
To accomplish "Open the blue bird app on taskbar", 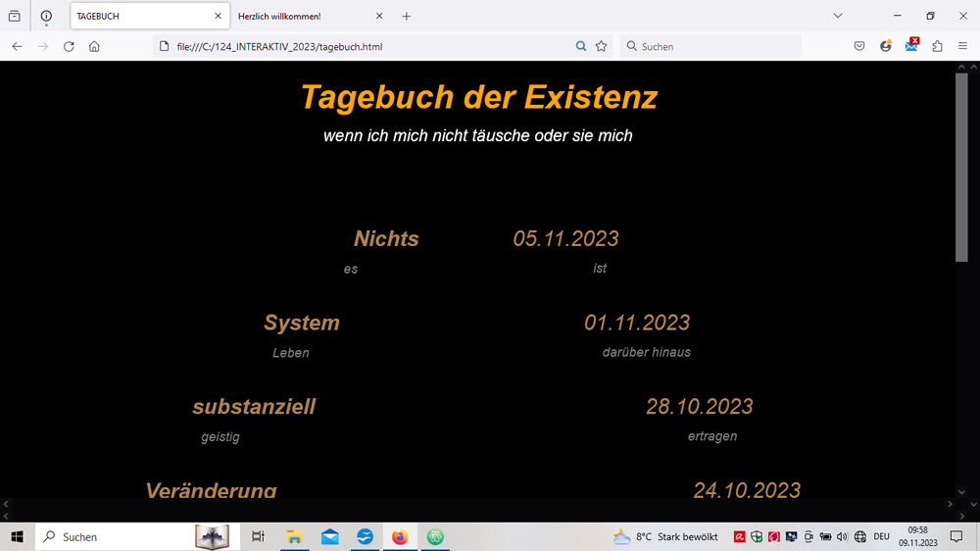I will pos(365,536).
